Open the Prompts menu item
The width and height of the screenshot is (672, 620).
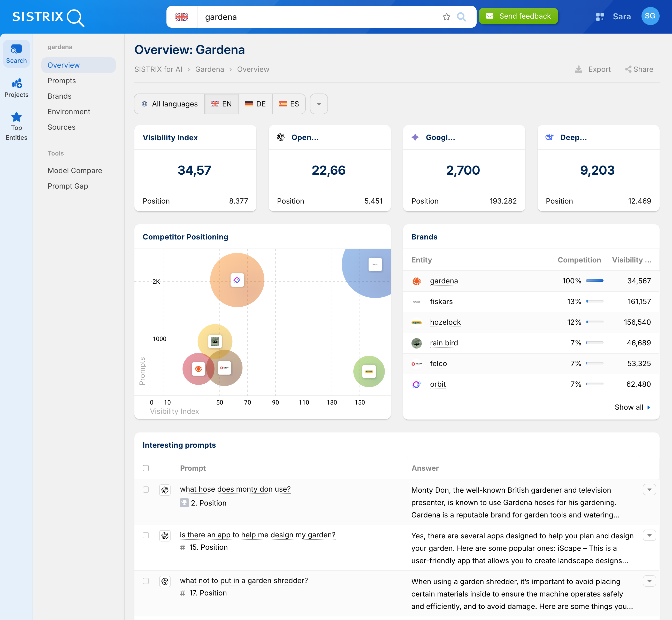62,81
